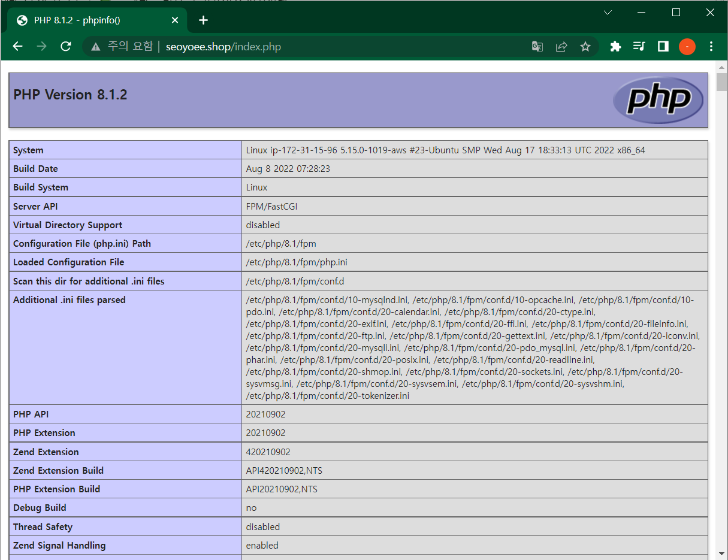The image size is (728, 560).
Task: Open the media control icon
Action: click(639, 47)
